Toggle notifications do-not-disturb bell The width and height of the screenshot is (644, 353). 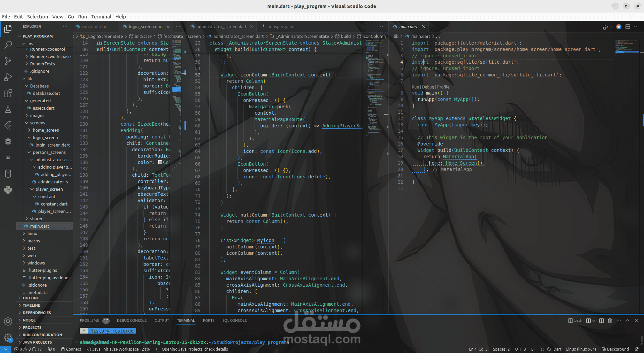tap(637, 349)
